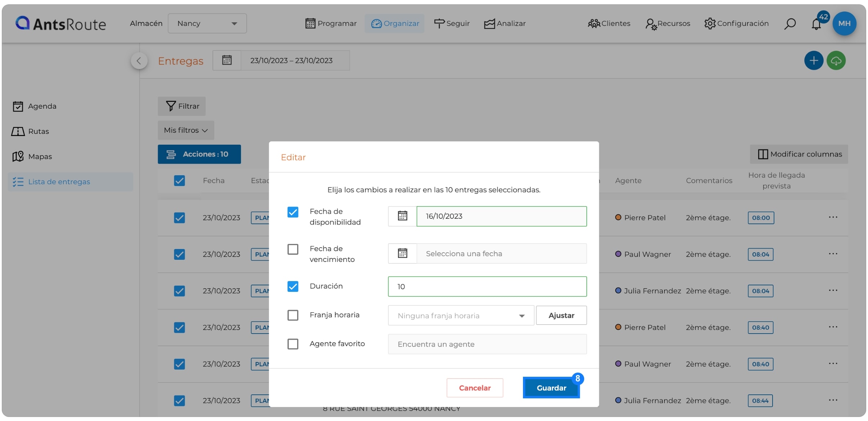Image resolution: width=868 pixels, height=421 pixels.
Task: Click the green cloud import button
Action: [x=836, y=60]
